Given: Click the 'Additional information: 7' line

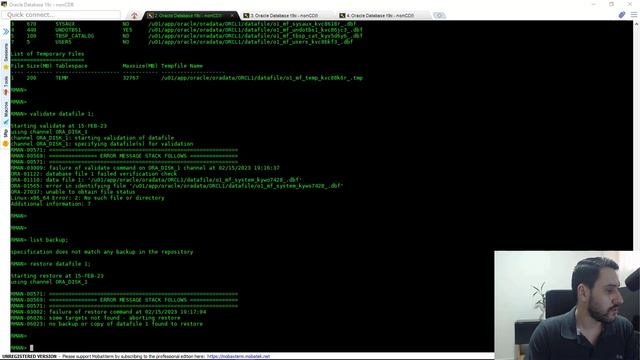Looking at the screenshot, I should point(51,204).
